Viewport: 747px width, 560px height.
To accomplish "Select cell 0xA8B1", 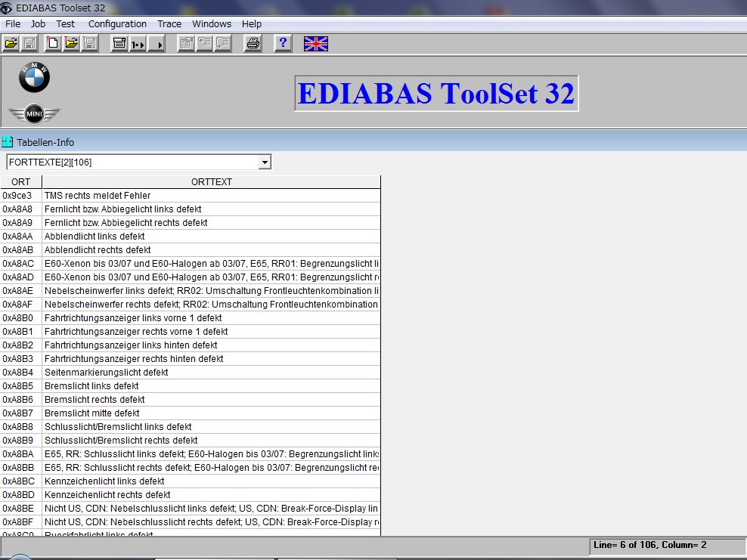I will point(21,332).
